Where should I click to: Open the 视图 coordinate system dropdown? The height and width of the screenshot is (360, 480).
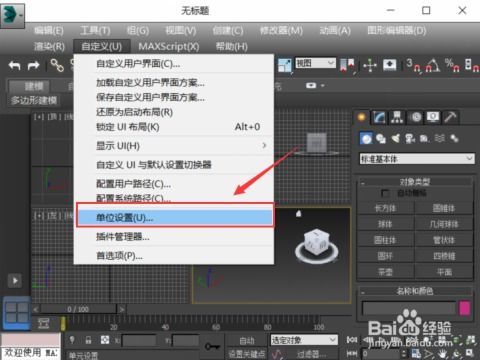coord(315,63)
